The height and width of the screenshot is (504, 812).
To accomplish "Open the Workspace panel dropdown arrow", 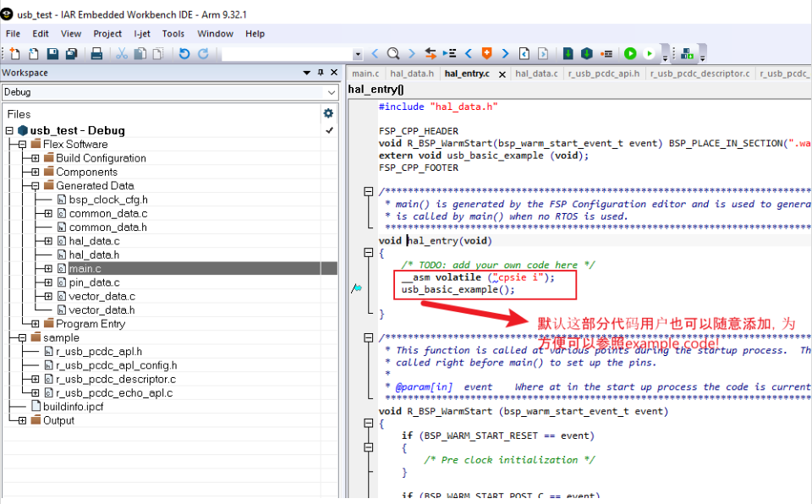I will click(306, 73).
